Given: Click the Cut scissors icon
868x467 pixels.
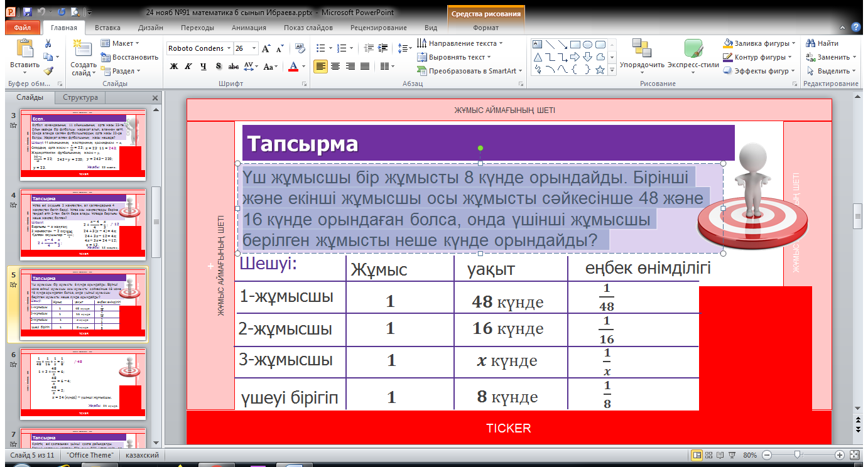Looking at the screenshot, I should [48, 43].
